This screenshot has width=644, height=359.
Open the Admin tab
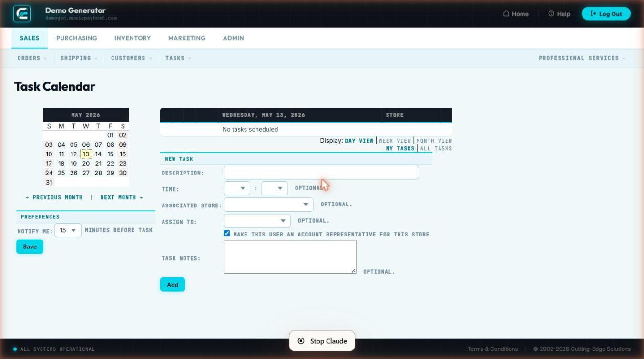coord(234,38)
